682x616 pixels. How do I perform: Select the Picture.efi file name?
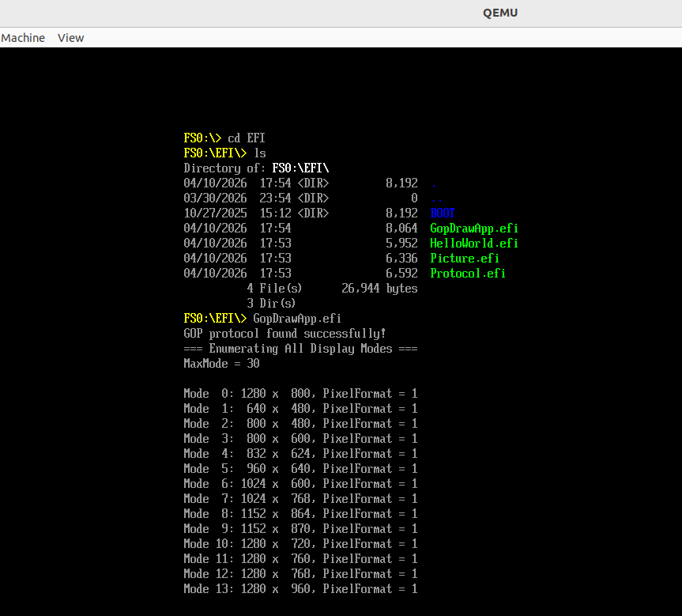point(465,258)
